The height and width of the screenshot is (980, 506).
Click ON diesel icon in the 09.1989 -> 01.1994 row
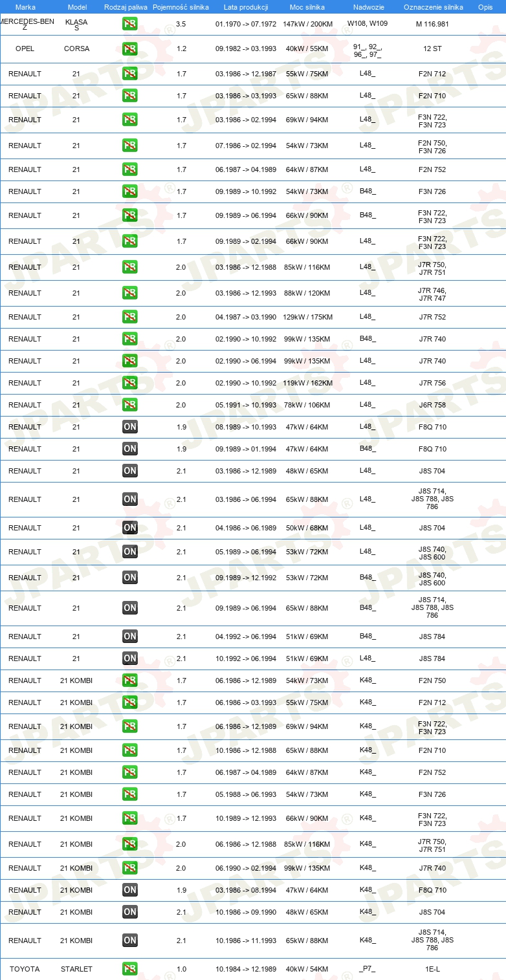tap(129, 449)
